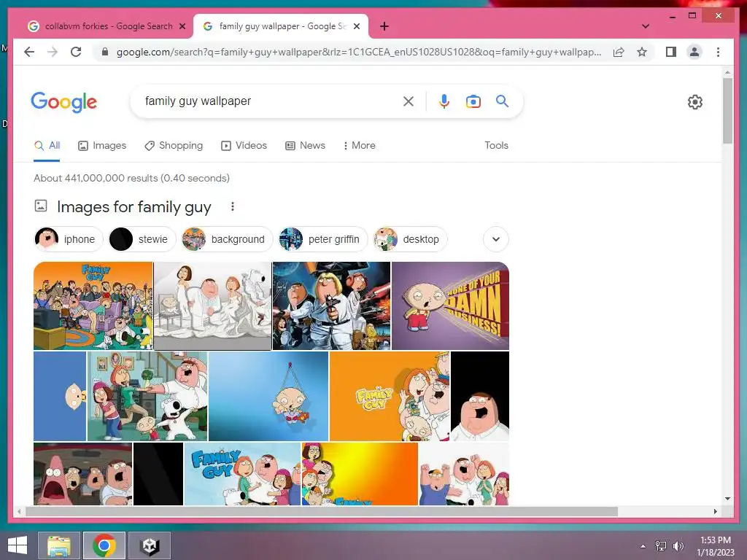The width and height of the screenshot is (747, 560).
Task: Open Stewie peeking blue thumbnail
Action: click(60, 396)
